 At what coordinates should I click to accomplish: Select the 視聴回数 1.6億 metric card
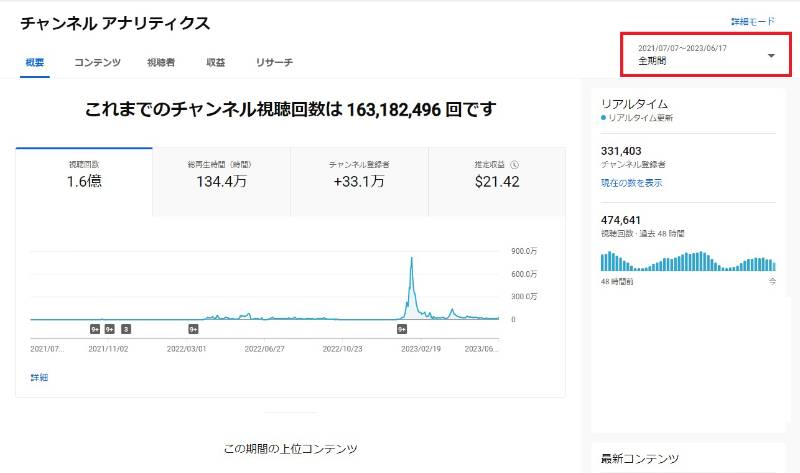84,182
